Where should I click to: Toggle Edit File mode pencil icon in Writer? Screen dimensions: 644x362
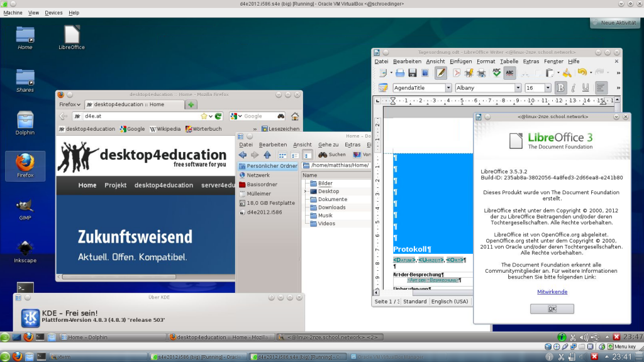point(441,73)
